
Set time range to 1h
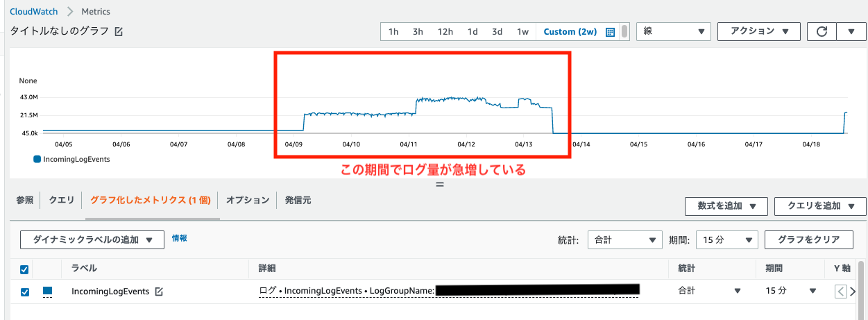[x=393, y=32]
